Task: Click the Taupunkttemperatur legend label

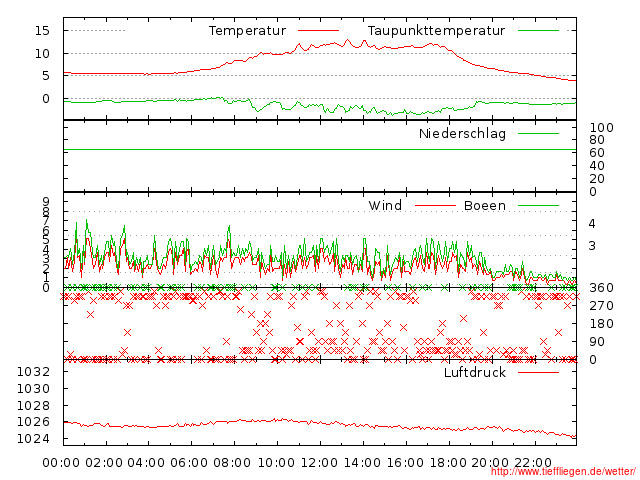Action: [x=436, y=31]
